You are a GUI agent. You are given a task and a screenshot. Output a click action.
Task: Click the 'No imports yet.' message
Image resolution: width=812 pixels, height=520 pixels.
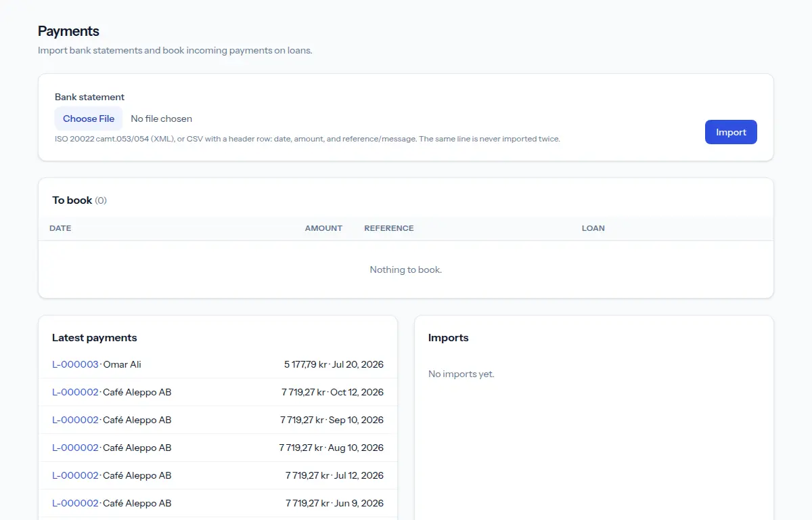(x=461, y=374)
